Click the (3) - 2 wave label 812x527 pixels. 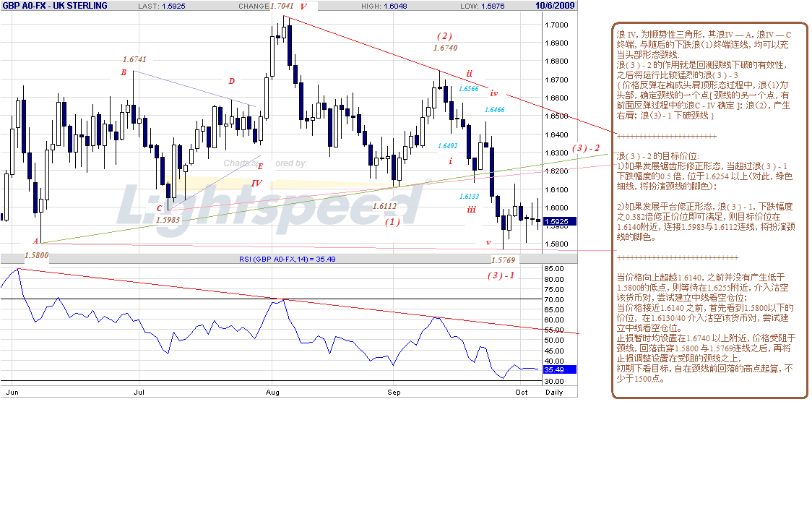(x=586, y=148)
